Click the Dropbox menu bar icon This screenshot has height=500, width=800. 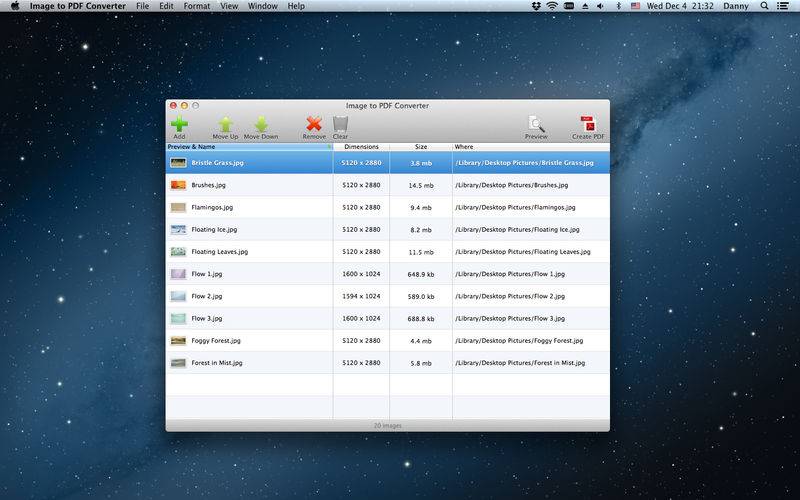pos(536,6)
